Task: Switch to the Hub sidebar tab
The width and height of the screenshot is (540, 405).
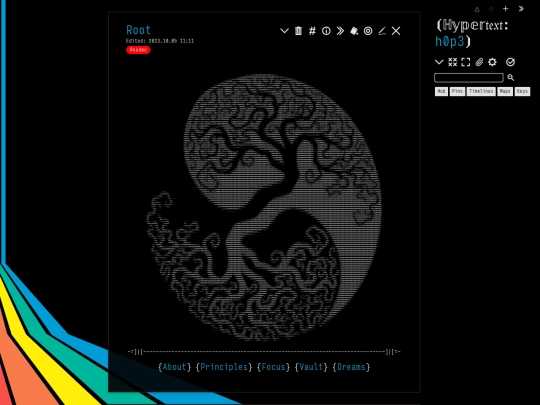Action: (x=441, y=91)
